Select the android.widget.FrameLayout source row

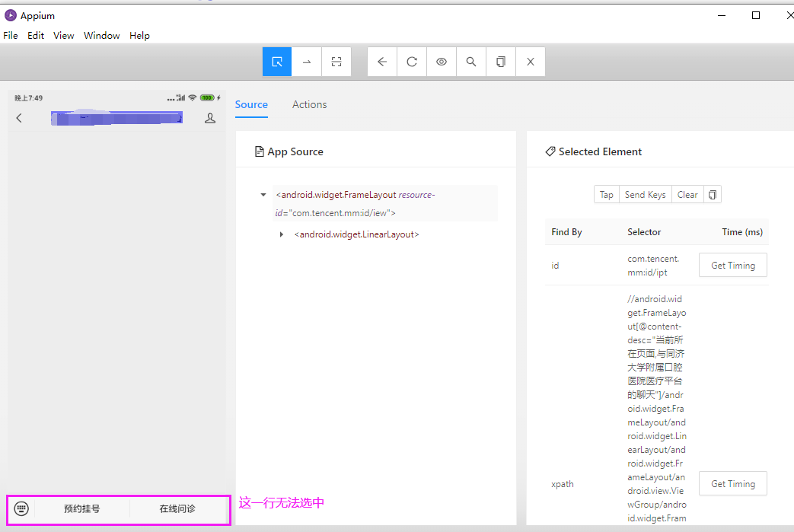coord(385,203)
